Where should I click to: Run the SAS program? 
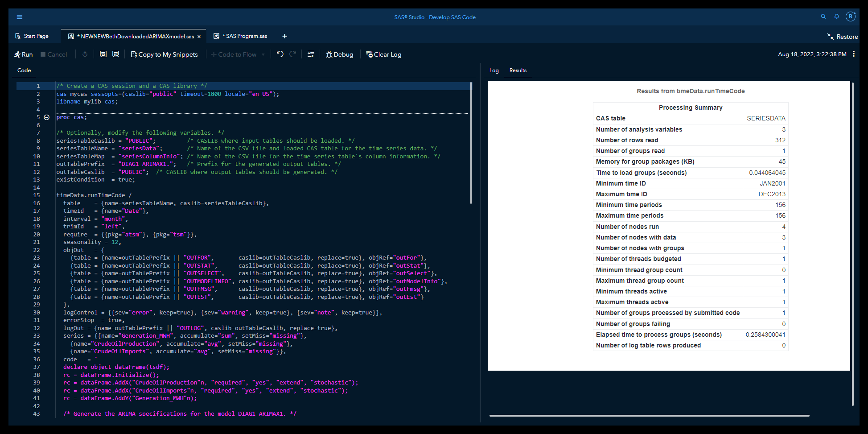23,54
